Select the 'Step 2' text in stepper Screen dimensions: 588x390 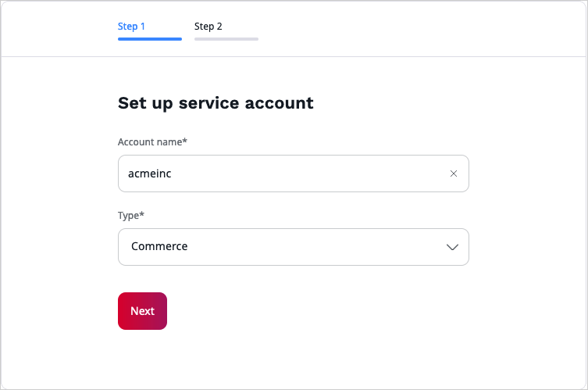pyautogui.click(x=208, y=27)
